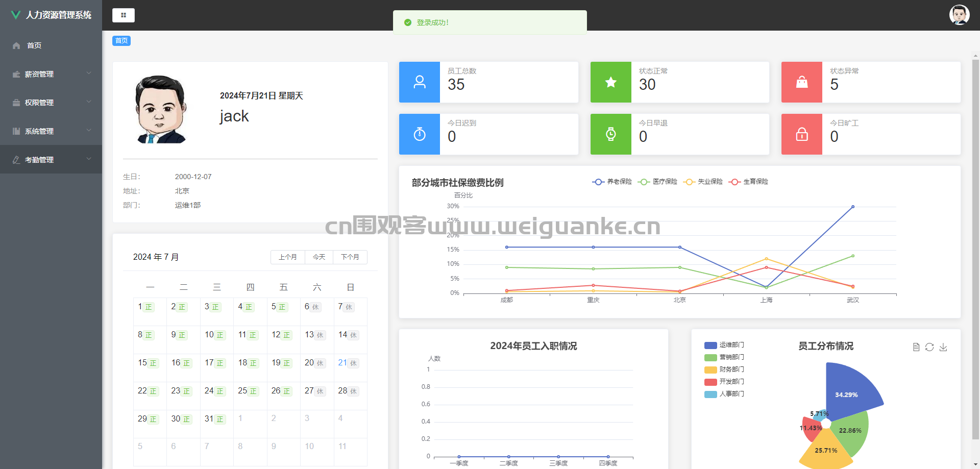Screen dimensions: 980x469
Task: Select 权限管理 menu item
Action: 51,103
